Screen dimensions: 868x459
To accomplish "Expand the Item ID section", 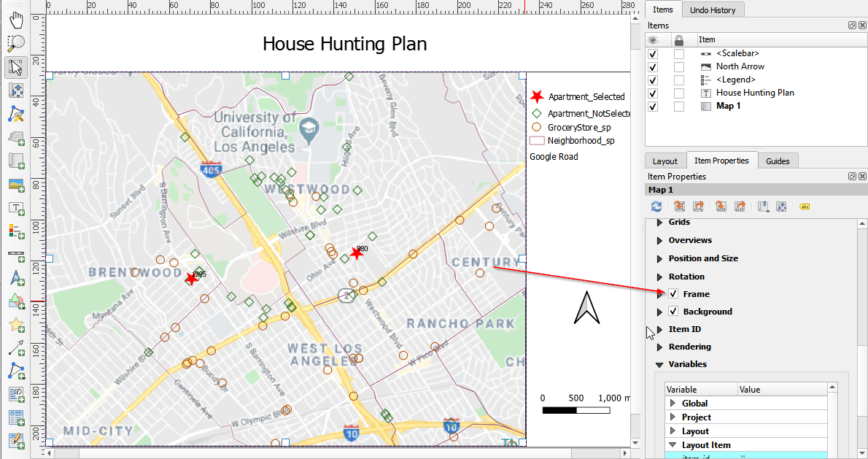I will [x=659, y=329].
